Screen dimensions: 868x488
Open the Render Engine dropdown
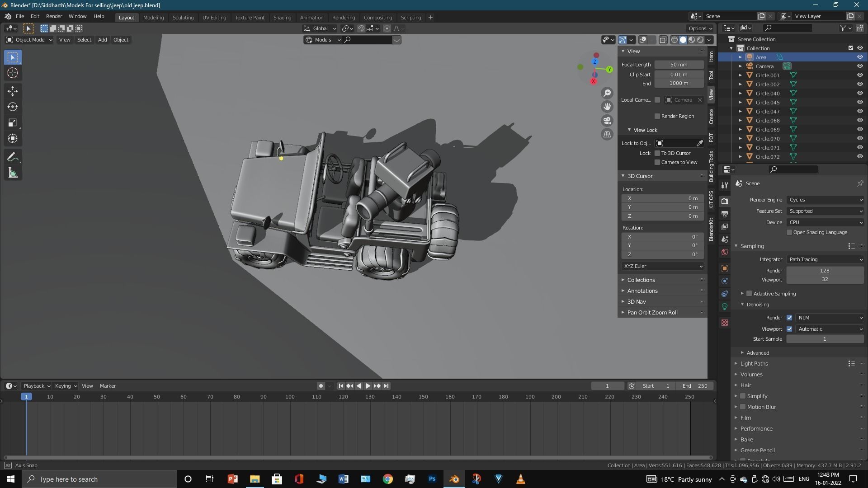(825, 200)
